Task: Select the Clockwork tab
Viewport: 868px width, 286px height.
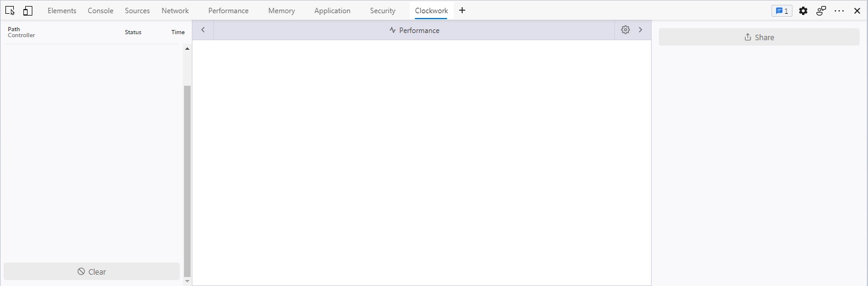Action: [432, 11]
